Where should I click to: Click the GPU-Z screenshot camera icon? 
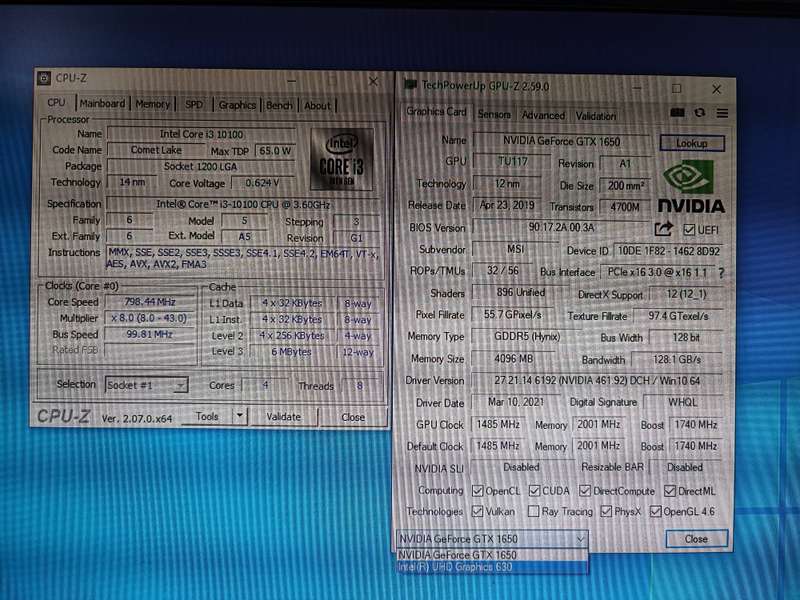(x=677, y=112)
